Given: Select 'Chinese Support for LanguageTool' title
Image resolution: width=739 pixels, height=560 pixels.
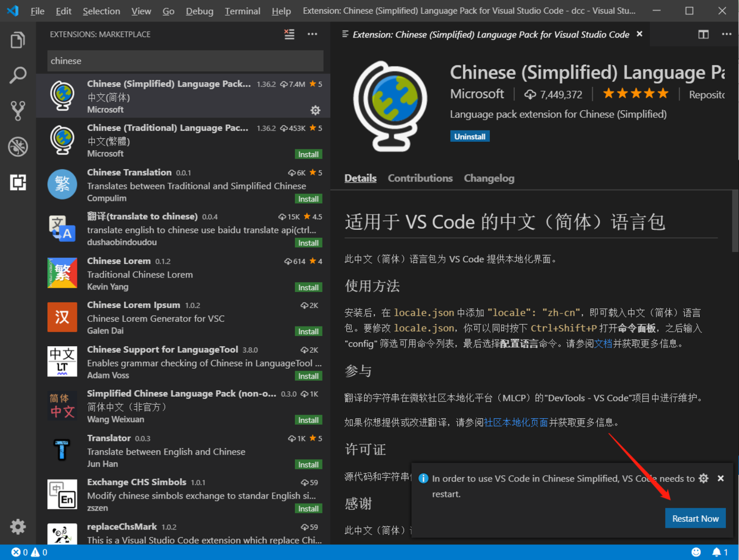Looking at the screenshot, I should click(163, 349).
